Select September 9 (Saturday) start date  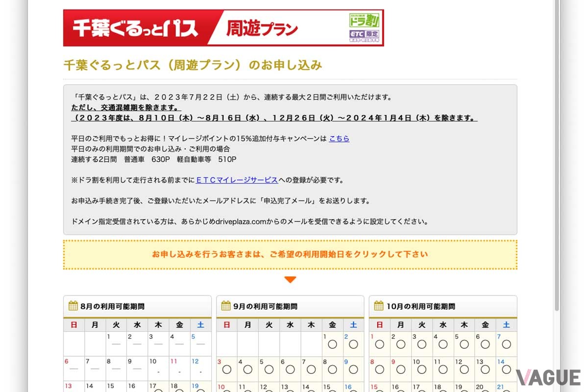point(353,369)
